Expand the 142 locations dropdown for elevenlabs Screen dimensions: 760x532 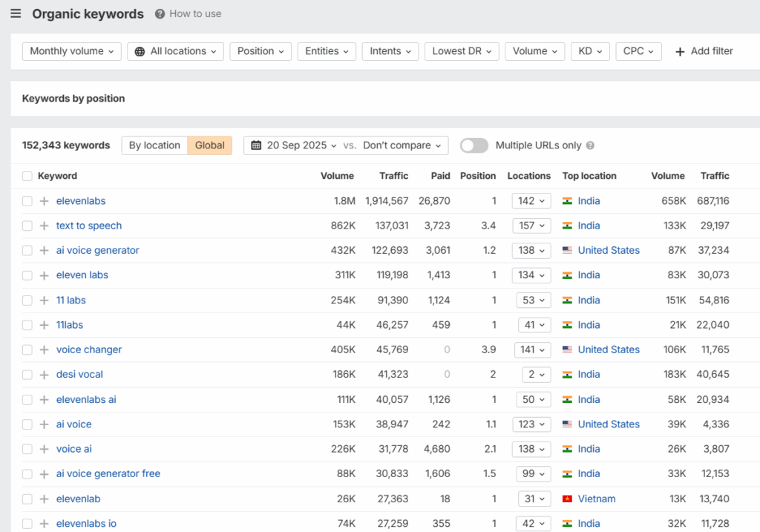531,201
